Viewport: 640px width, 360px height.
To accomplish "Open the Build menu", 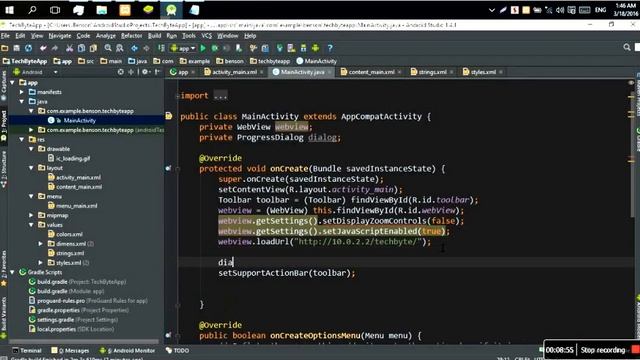I will click(154, 36).
